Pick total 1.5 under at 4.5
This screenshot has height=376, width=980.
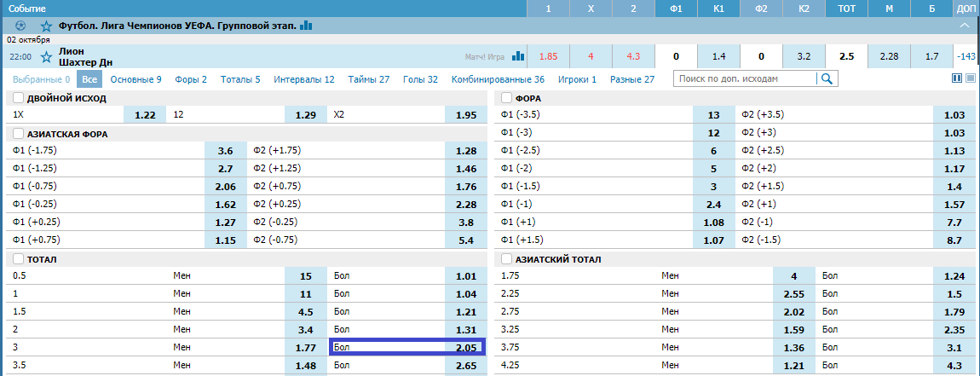tap(306, 311)
